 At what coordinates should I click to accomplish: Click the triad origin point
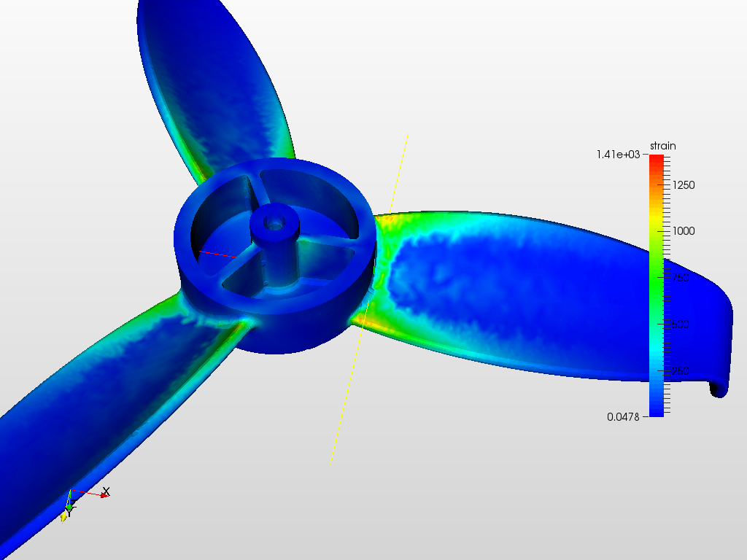71,489
